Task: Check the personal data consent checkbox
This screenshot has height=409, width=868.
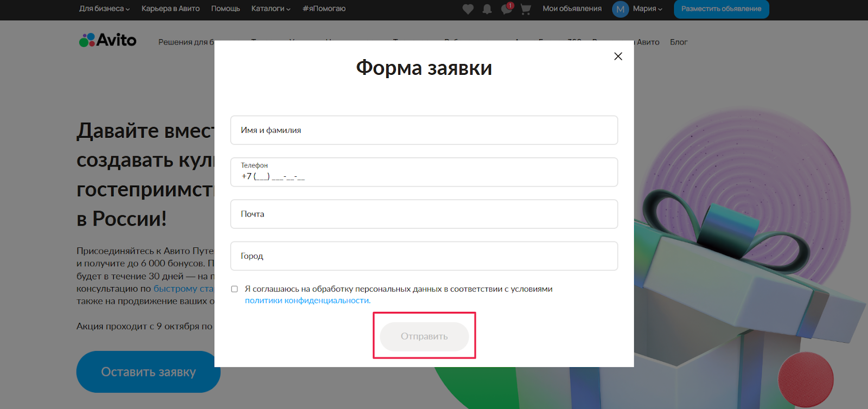Action: pos(234,289)
